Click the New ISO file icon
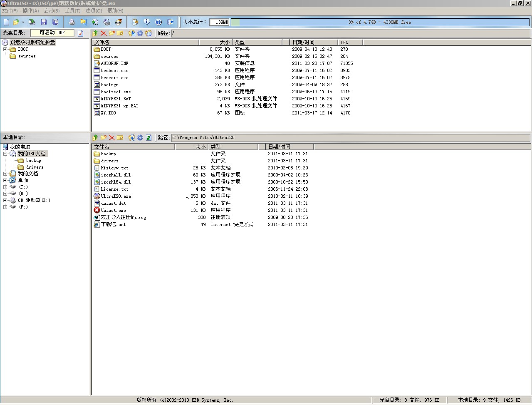 (6, 22)
